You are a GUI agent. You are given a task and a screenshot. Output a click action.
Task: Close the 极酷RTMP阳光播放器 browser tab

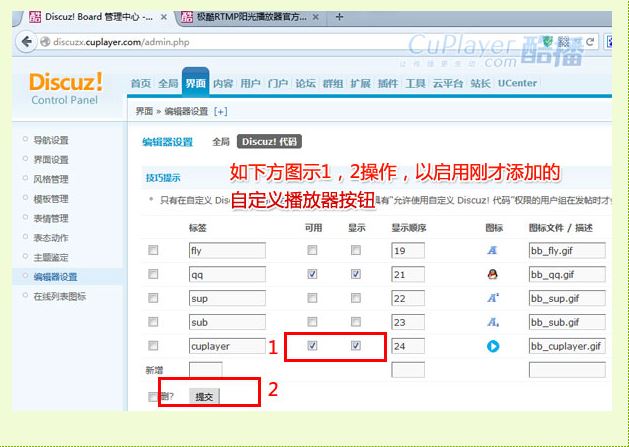(316, 17)
